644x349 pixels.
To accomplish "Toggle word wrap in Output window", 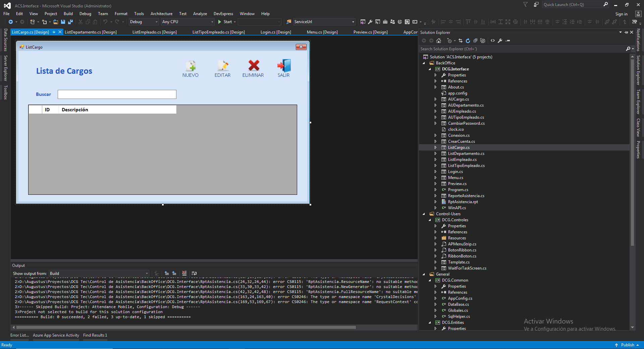I will point(194,273).
